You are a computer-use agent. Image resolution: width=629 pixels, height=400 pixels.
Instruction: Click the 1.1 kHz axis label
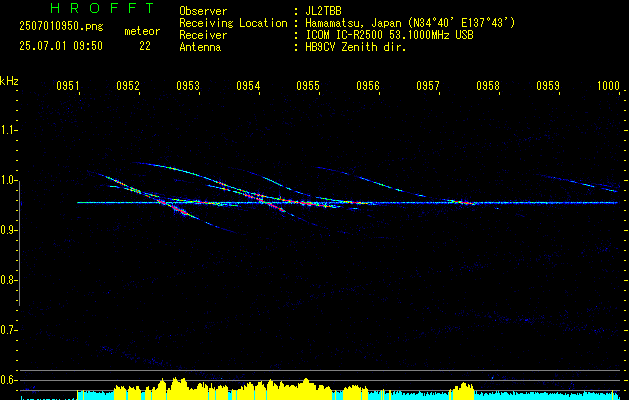[x=8, y=130]
